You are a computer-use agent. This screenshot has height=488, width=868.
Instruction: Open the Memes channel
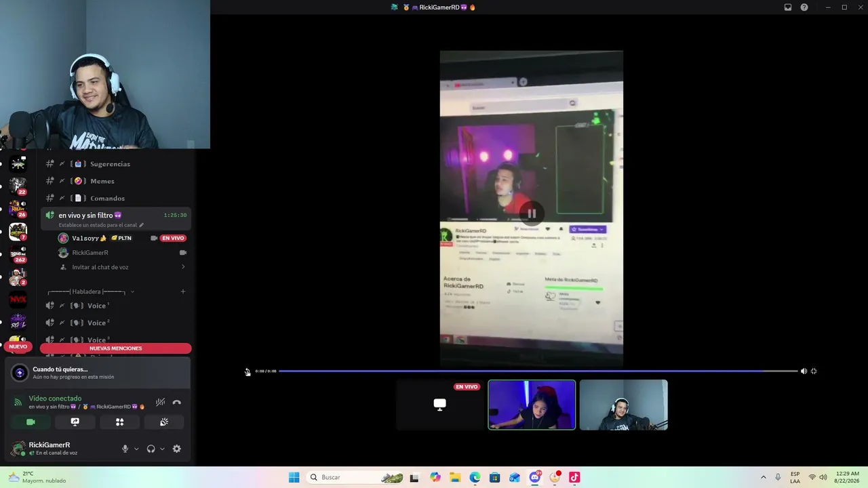tap(115, 181)
